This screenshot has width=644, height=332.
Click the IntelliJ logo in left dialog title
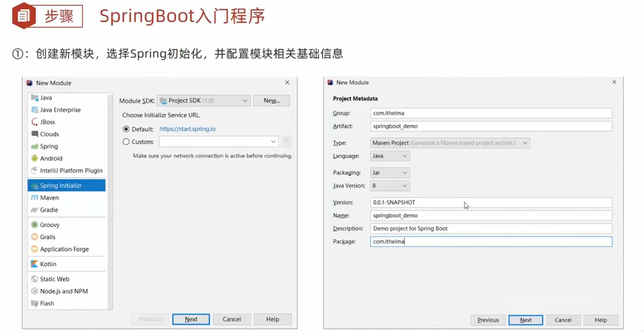(x=29, y=83)
